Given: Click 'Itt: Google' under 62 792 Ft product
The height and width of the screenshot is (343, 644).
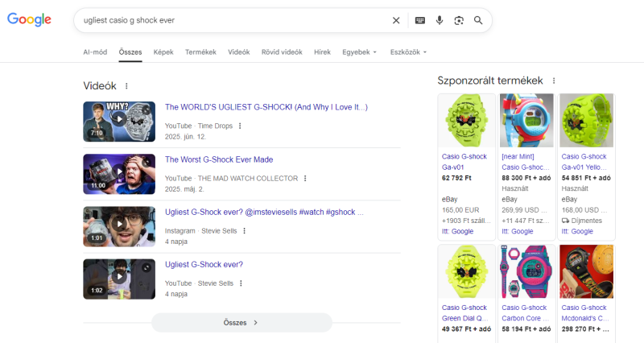Looking at the screenshot, I should 457,231.
